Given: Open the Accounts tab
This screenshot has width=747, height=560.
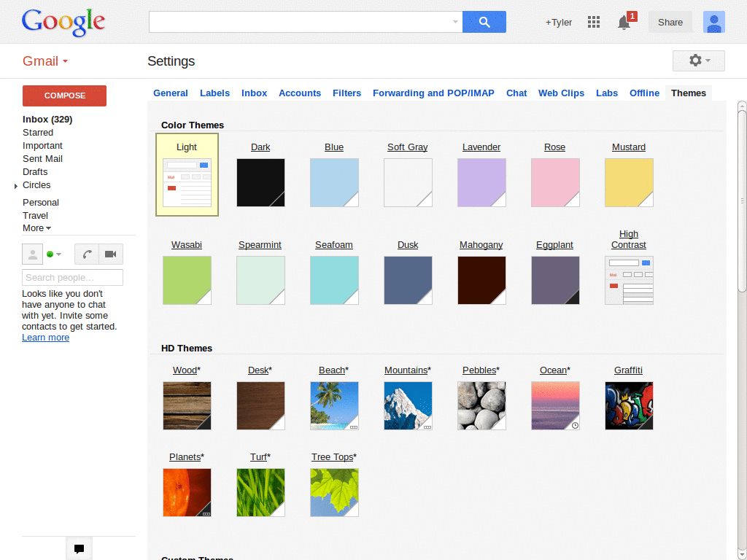Looking at the screenshot, I should coord(300,93).
